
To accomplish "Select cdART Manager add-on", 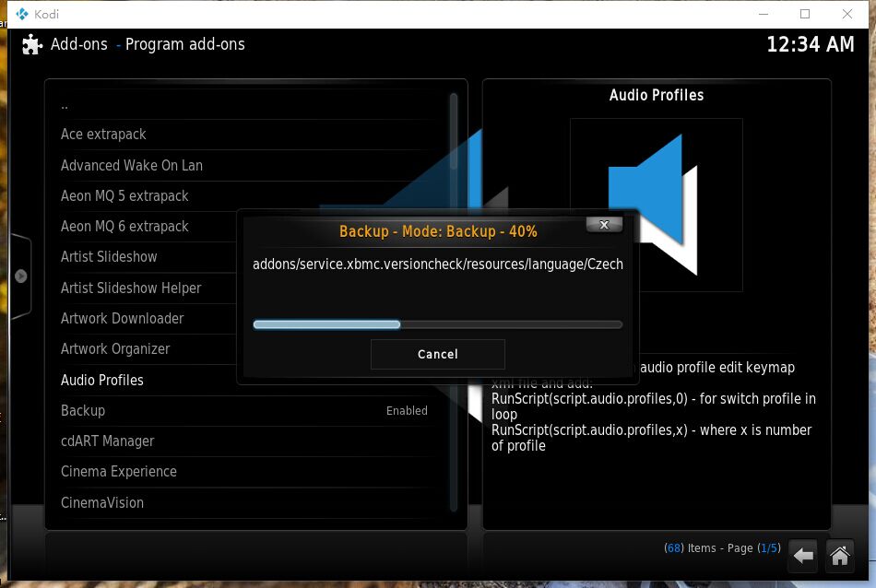I will click(107, 441).
